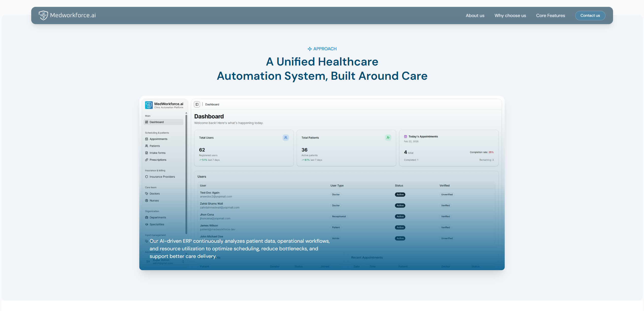This screenshot has height=311, width=644.
Task: Click the sidebar scroll-up arrow
Action: tap(186, 113)
